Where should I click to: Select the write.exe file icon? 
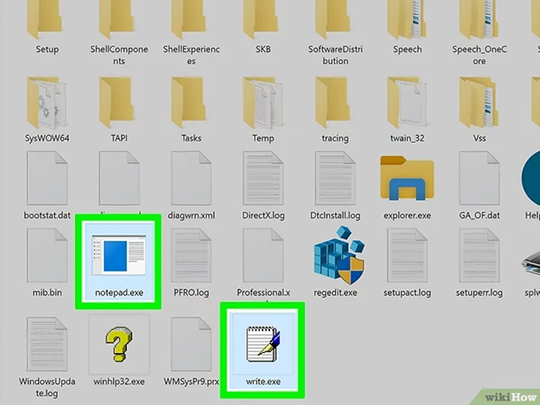click(x=263, y=344)
